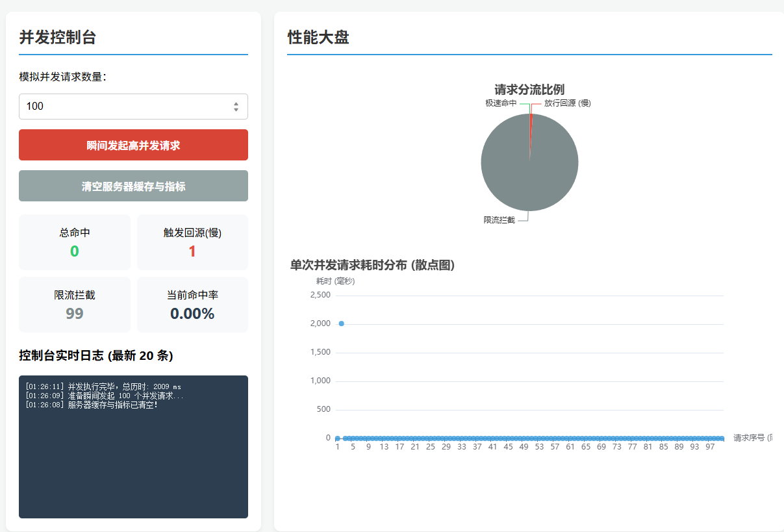Click the 放行回源 (慢) pie chart label
Screen dimensions: 784x532
click(567, 103)
